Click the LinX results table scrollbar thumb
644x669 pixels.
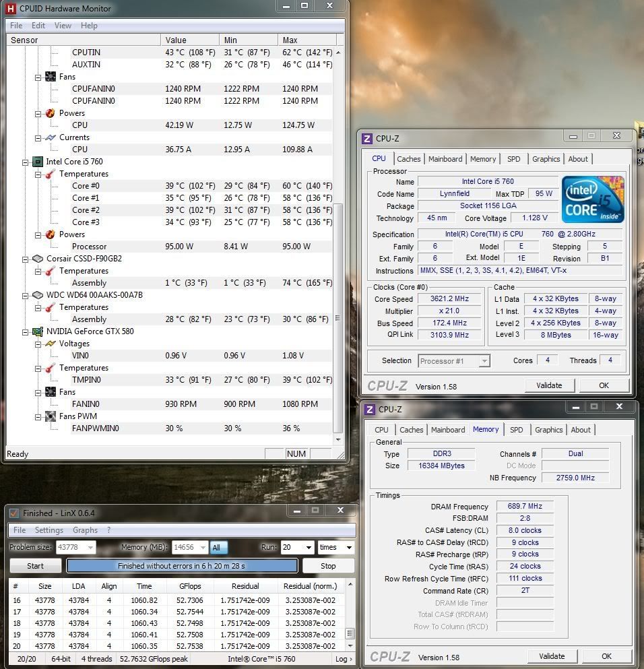(x=350, y=633)
